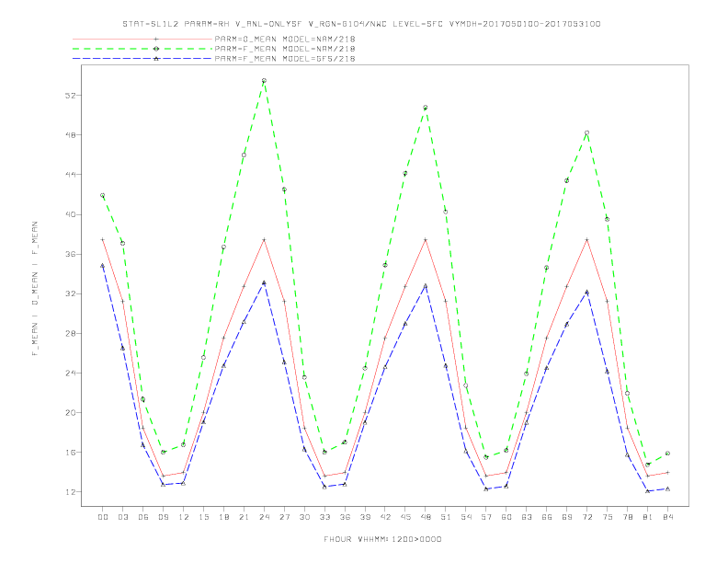Click x-axis forecast hour label 15

[x=203, y=517]
